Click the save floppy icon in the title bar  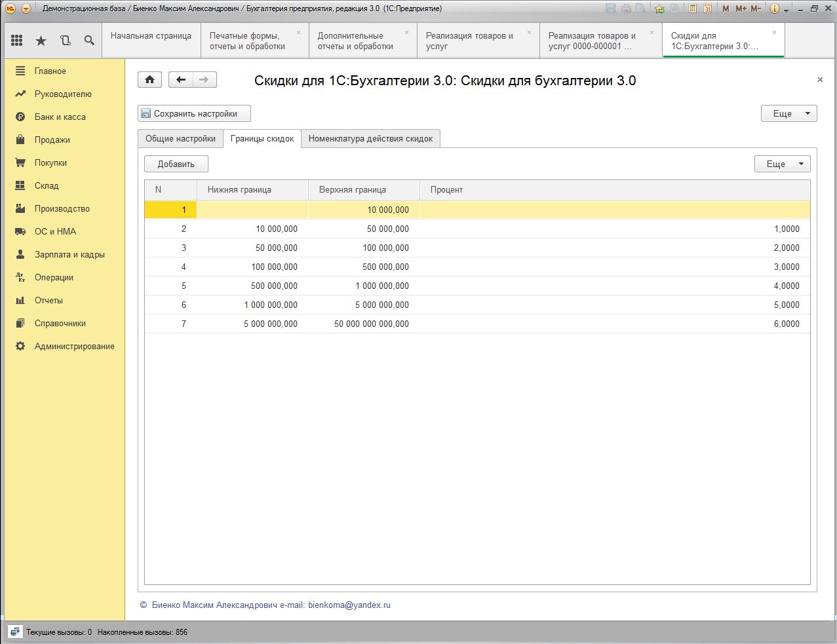(611, 9)
